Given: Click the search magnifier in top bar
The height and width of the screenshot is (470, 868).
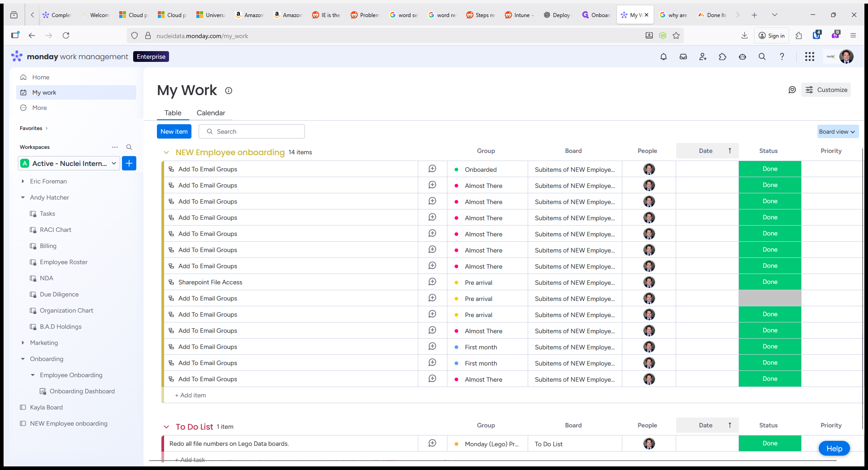Looking at the screenshot, I should [x=762, y=57].
